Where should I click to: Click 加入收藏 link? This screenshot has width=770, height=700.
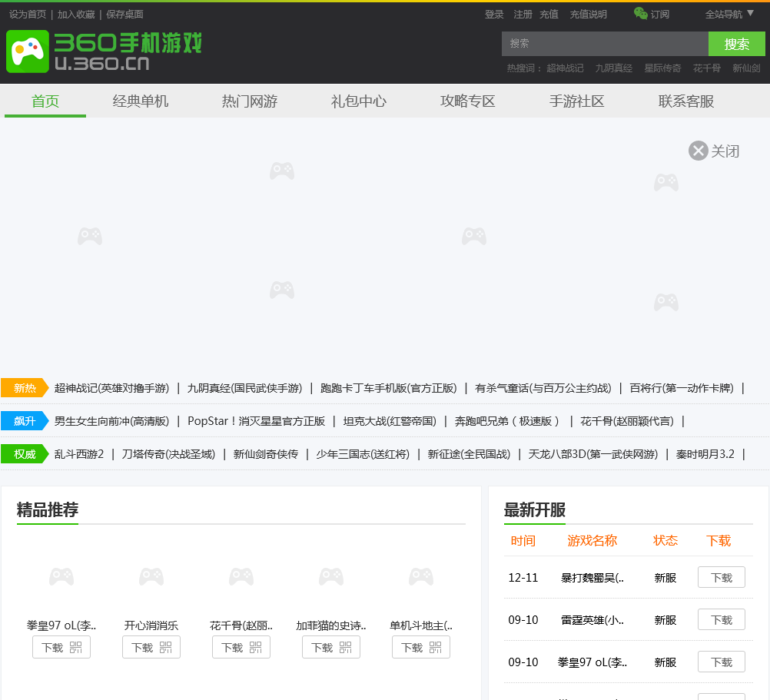[76, 15]
